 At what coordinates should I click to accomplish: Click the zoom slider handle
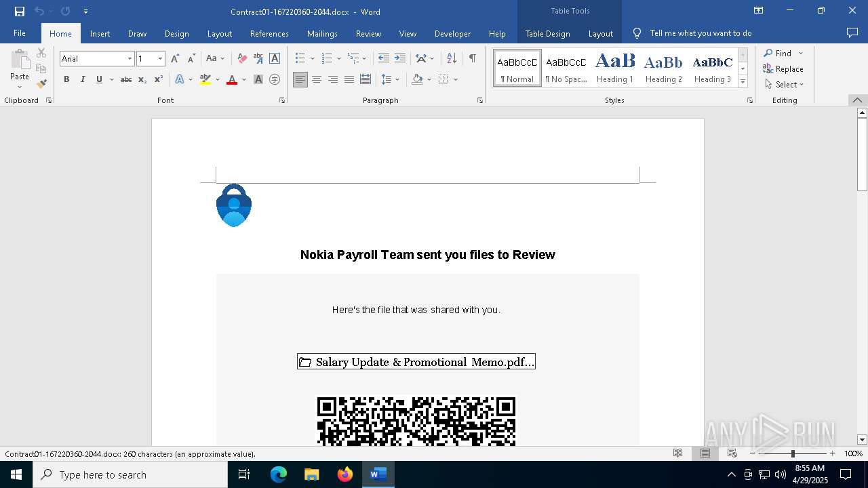click(x=793, y=453)
